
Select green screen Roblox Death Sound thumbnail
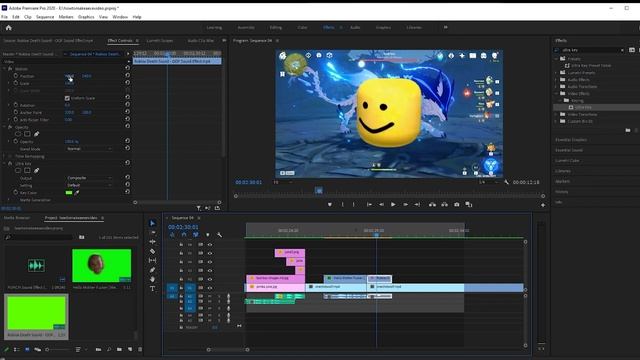[x=36, y=313]
